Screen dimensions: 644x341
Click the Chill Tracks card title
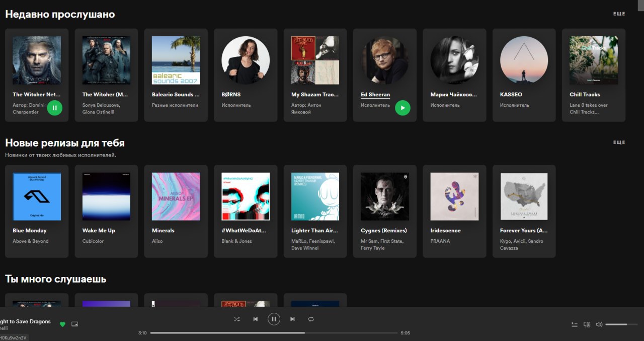point(585,95)
